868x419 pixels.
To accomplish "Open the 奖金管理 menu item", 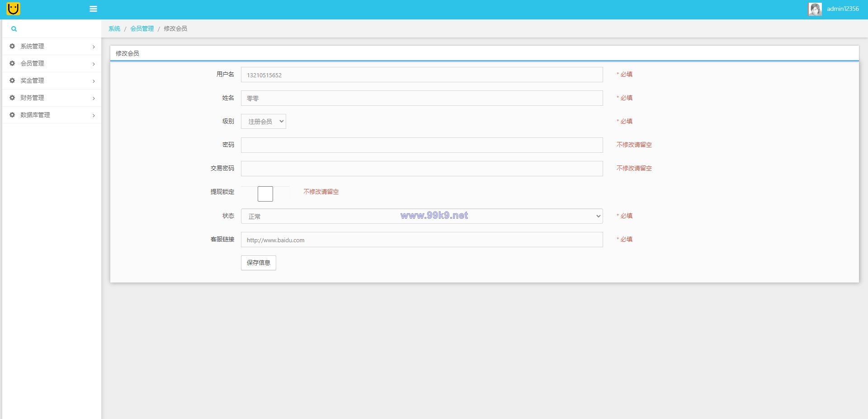I will click(52, 81).
